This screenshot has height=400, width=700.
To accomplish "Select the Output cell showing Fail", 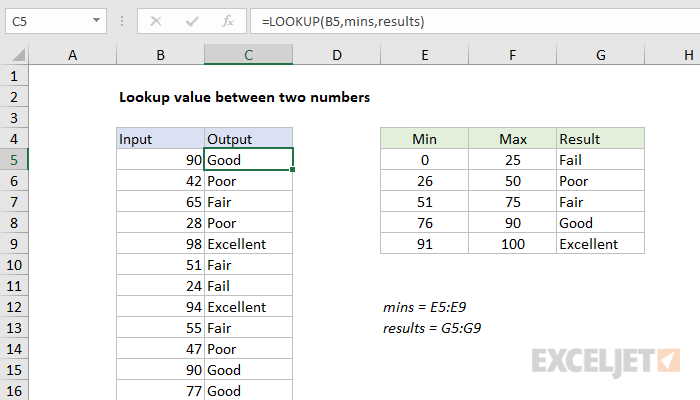I will coord(248,286).
